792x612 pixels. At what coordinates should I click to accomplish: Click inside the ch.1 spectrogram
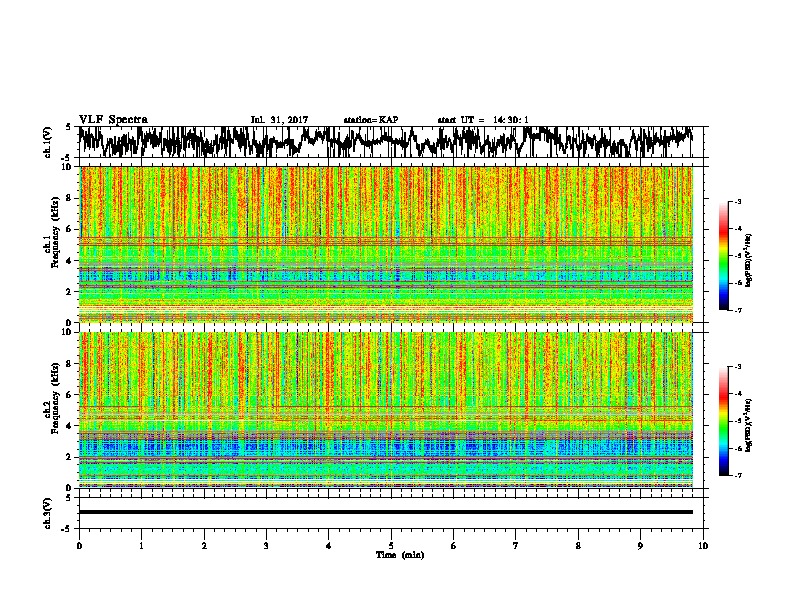point(386,244)
